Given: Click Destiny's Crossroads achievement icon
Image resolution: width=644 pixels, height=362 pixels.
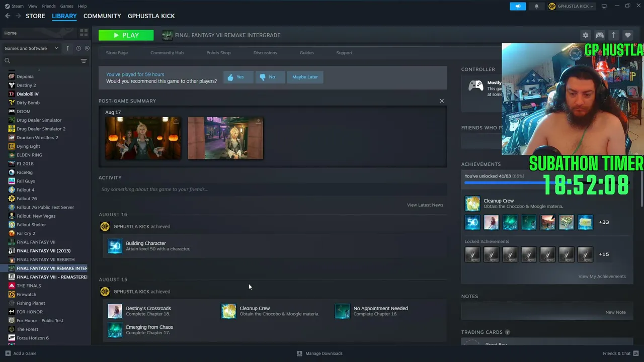Looking at the screenshot, I should 115,311.
